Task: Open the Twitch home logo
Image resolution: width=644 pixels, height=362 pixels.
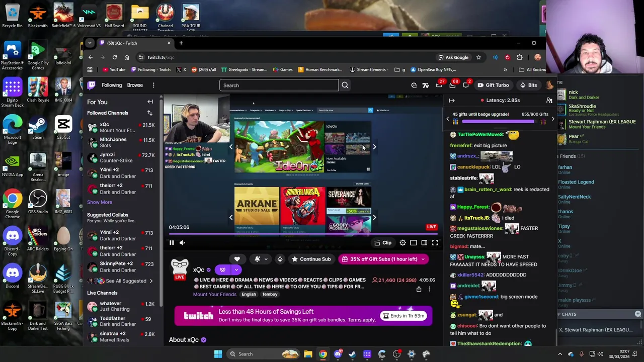Action: pyautogui.click(x=91, y=85)
